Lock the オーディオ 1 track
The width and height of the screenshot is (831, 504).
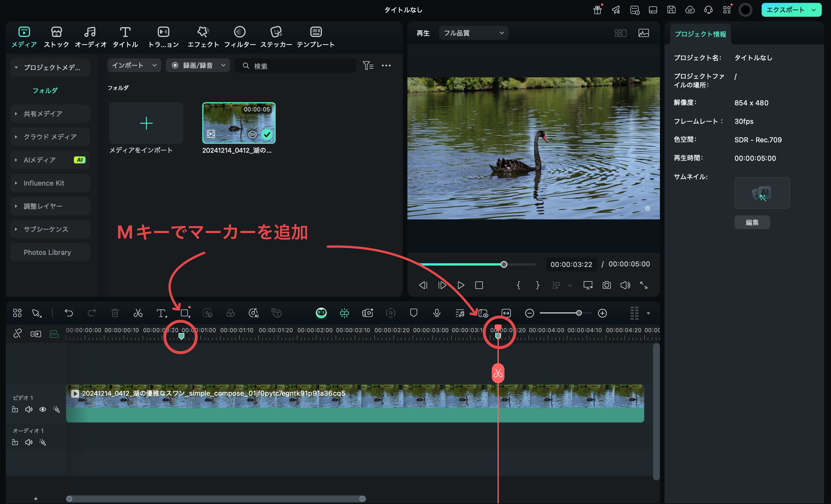click(15, 442)
